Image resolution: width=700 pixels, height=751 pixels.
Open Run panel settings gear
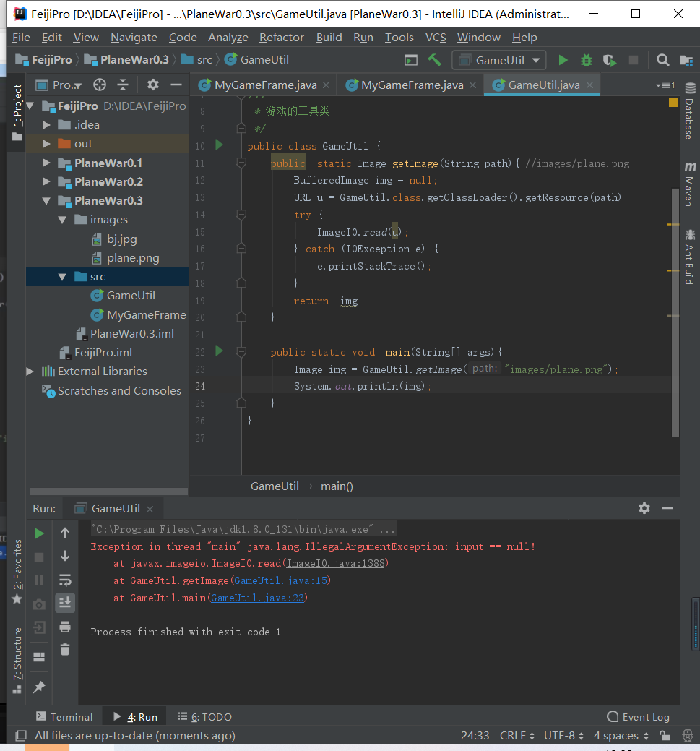[x=644, y=508]
